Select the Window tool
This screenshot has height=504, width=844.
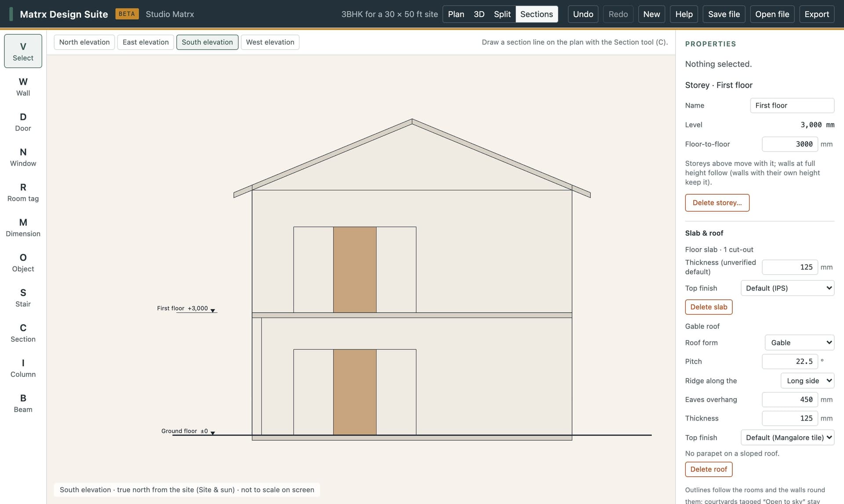(x=23, y=157)
